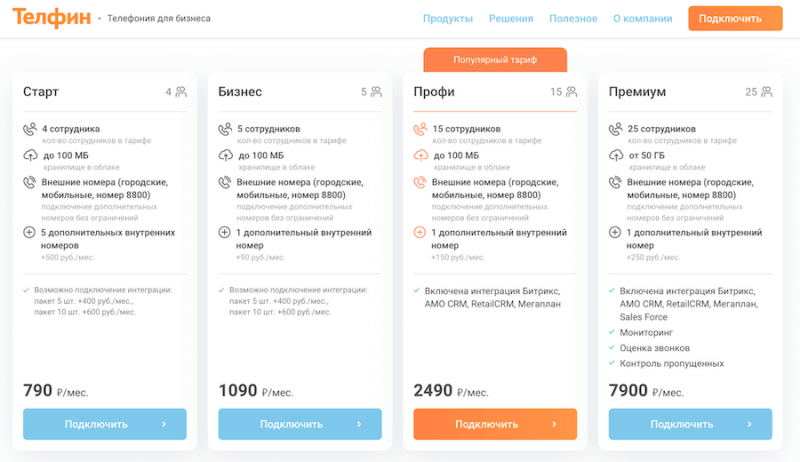The height and width of the screenshot is (462, 800).
Task: Click plus icon for additional numbers in Старт
Action: tap(29, 233)
